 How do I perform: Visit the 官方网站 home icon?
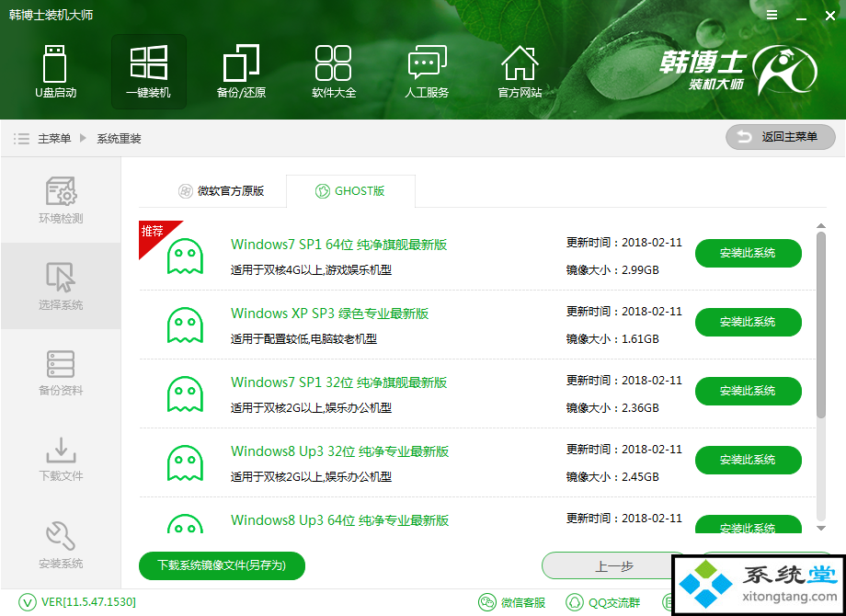[x=520, y=71]
